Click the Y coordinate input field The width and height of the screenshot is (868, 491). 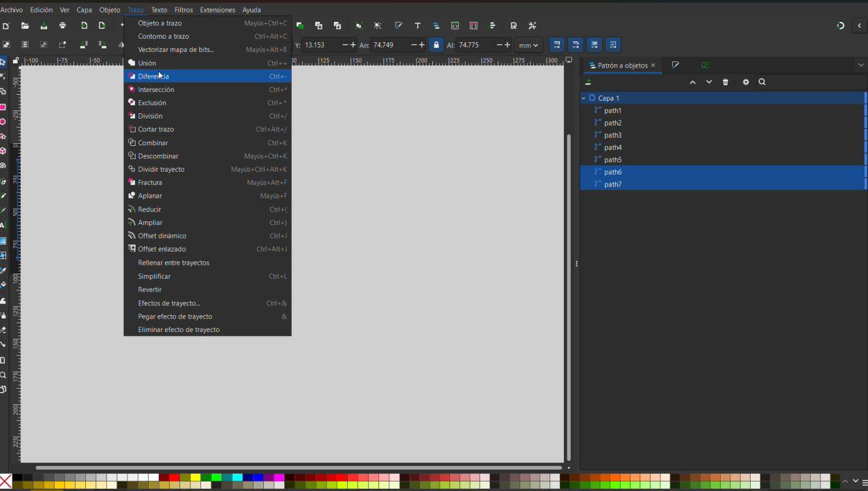(x=321, y=45)
